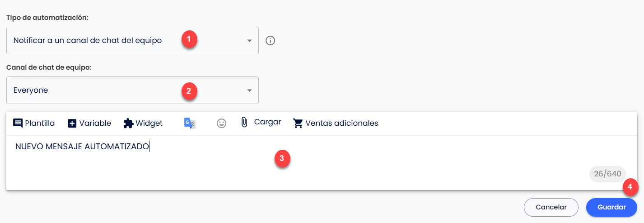Click the red step marker number 4
Image resolution: width=644 pixels, height=223 pixels.
tap(630, 187)
